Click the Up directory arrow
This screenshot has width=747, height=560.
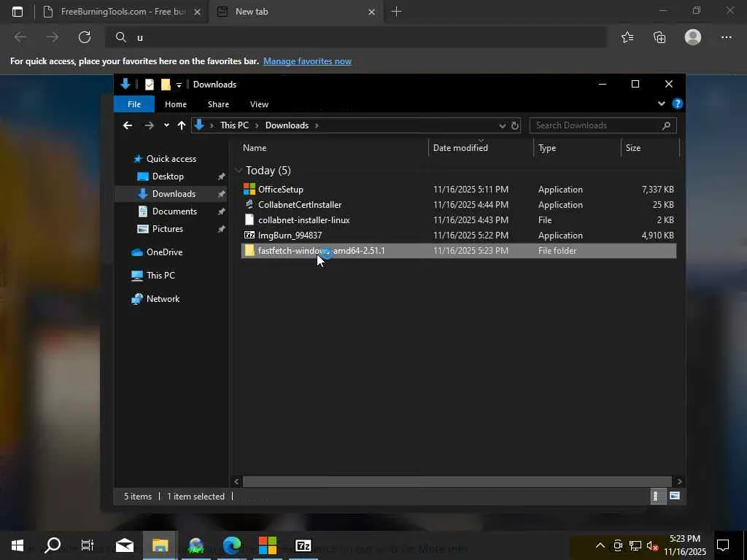coord(182,125)
